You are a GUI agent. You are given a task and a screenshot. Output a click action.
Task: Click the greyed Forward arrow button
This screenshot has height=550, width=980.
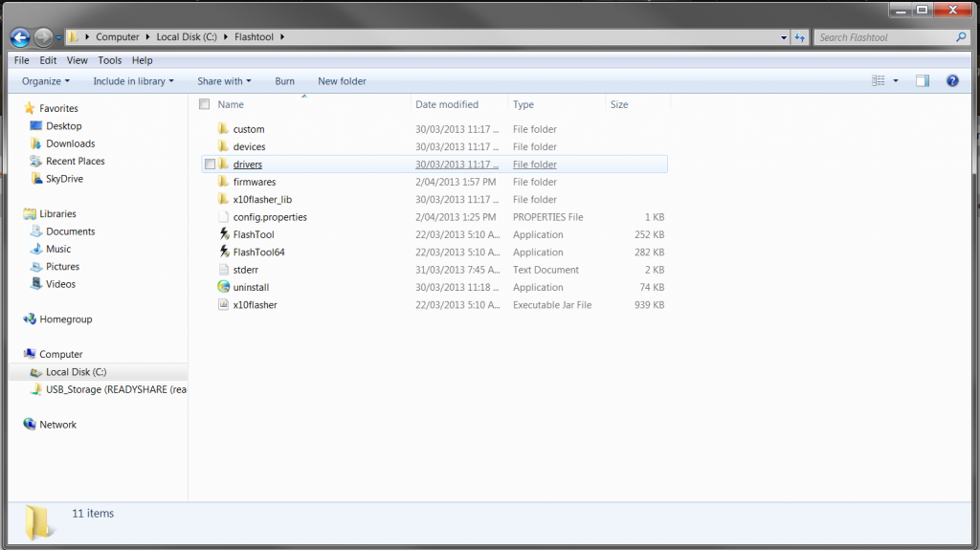43,37
